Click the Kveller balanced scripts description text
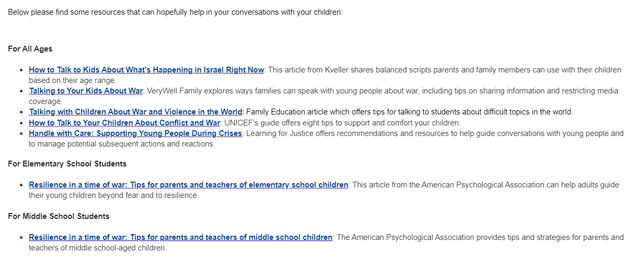The width and height of the screenshot is (644, 273). (x=325, y=75)
